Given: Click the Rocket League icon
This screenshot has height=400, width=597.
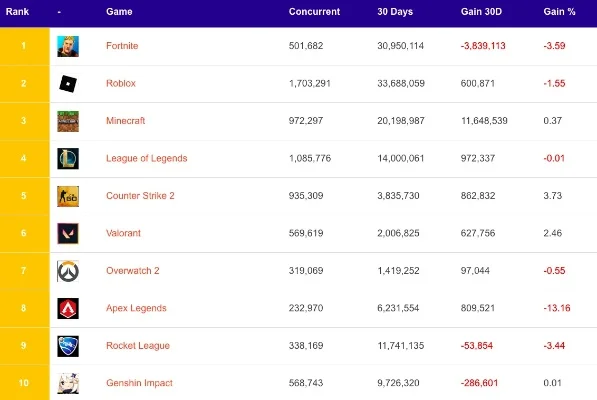Looking at the screenshot, I should click(68, 346).
